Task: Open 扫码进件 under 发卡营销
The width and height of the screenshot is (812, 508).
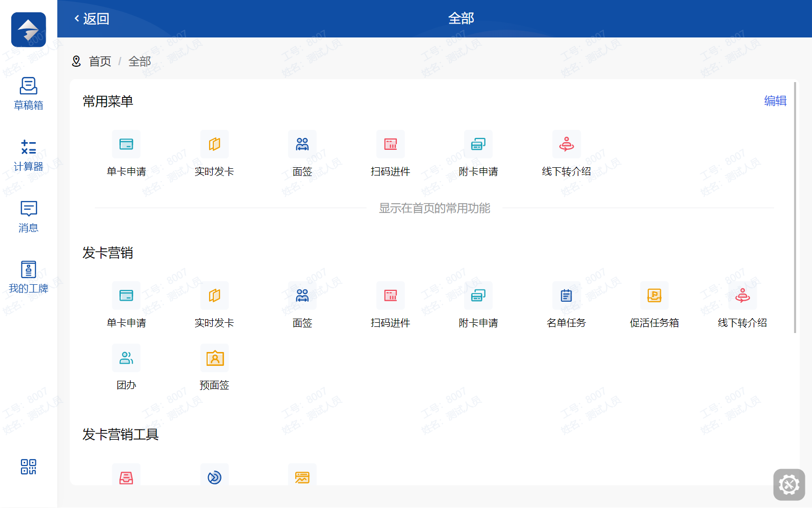Action: (x=391, y=305)
